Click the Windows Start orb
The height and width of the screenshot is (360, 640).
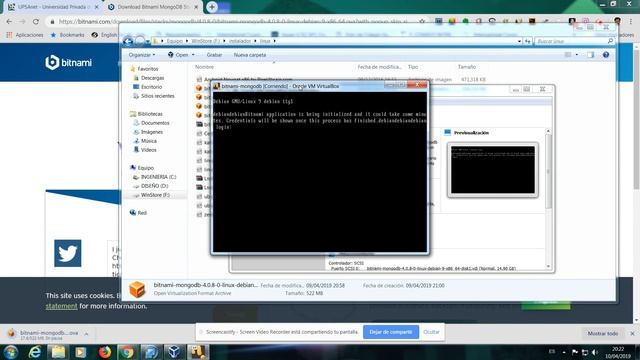coord(11,352)
